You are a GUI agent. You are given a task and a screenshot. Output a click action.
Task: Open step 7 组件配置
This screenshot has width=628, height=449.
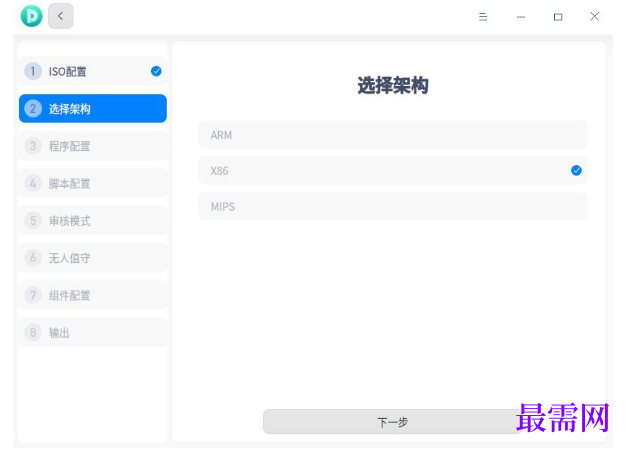click(x=93, y=295)
